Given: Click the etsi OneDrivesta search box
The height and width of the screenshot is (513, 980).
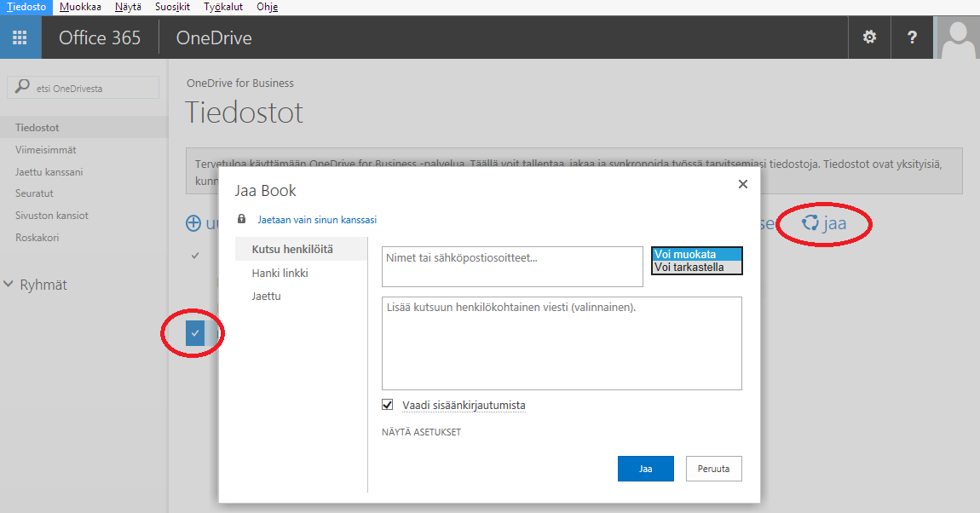Looking at the screenshot, I should point(84,88).
